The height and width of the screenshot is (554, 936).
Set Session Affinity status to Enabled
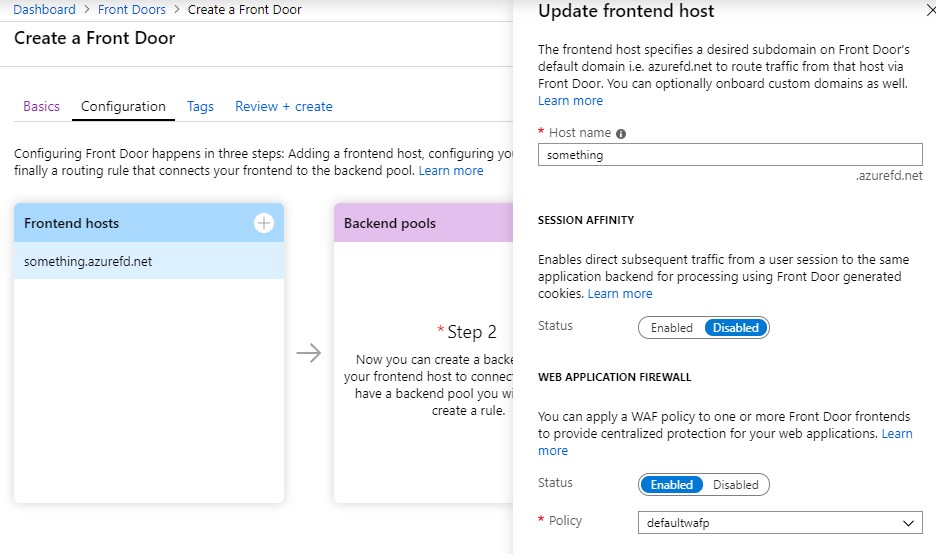[672, 328]
